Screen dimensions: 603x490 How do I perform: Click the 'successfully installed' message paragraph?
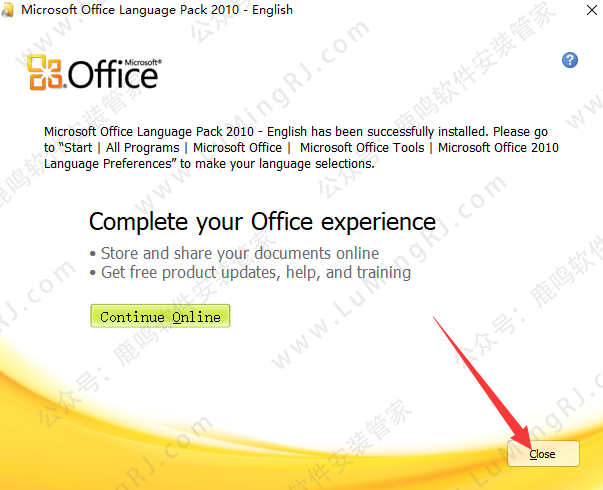pos(301,148)
